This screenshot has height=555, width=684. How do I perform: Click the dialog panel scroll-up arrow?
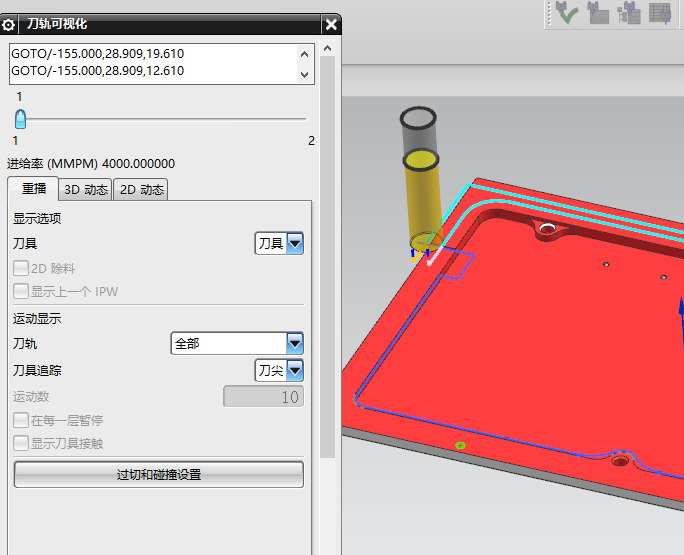tap(328, 48)
